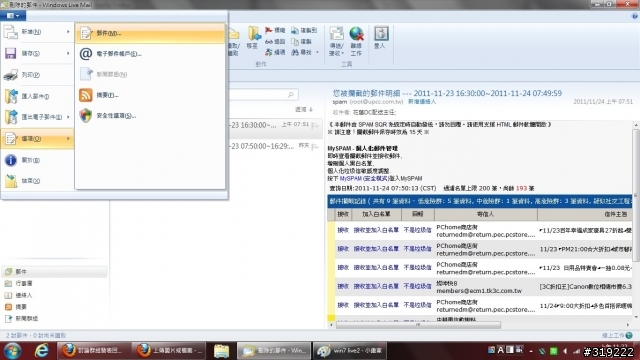Open 匯出電子郵件 (Export email) entry
This screenshot has width=640, height=360.
pyautogui.click(x=37, y=117)
